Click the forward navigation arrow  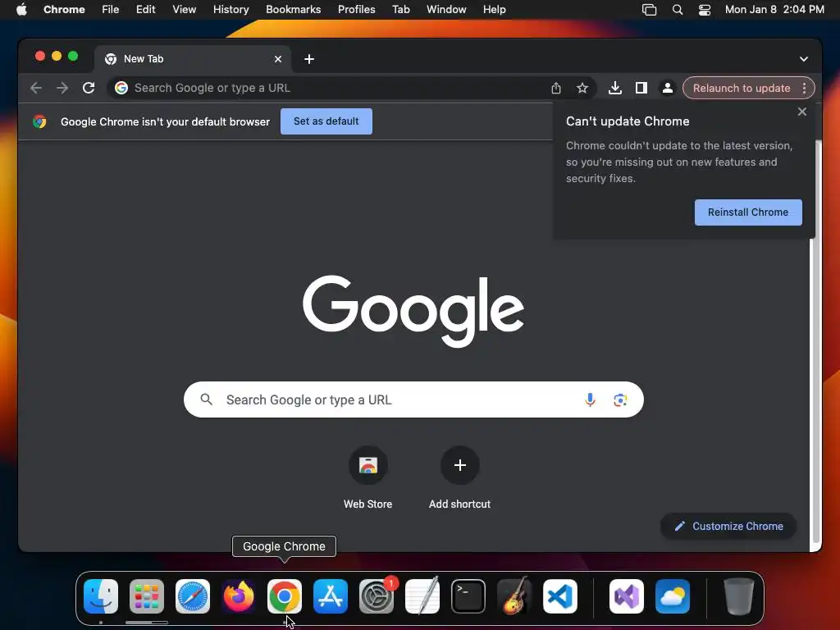(x=62, y=88)
